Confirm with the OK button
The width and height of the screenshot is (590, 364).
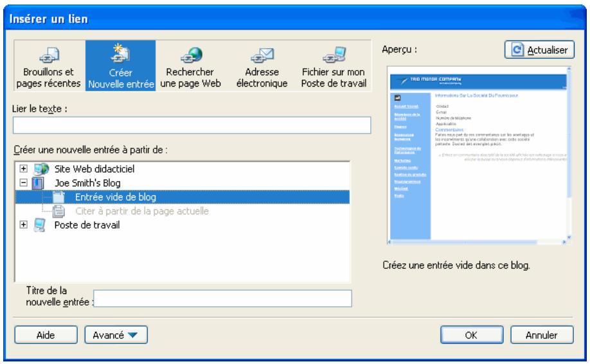click(x=472, y=334)
